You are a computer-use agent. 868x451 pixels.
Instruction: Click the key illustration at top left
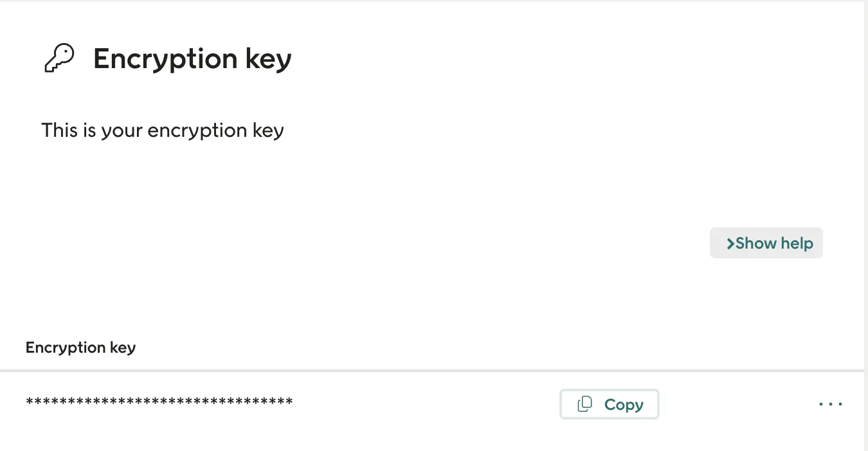(59, 58)
